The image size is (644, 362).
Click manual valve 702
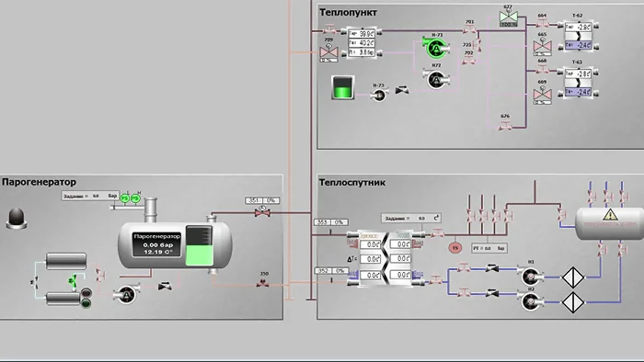468,61
